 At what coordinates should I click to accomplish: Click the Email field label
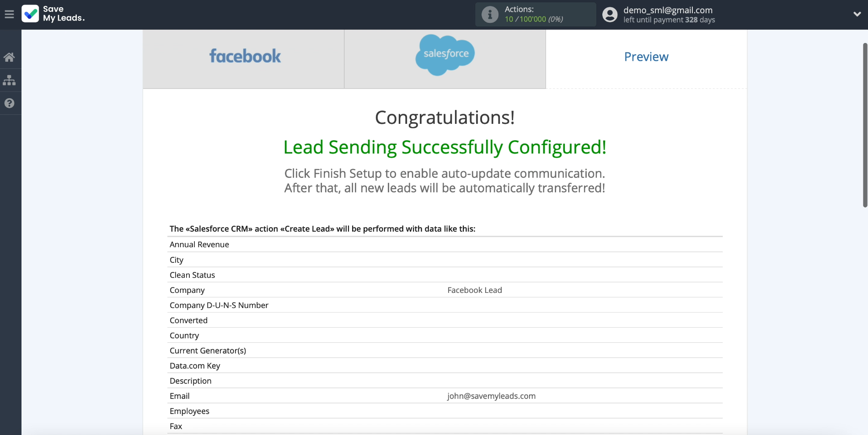click(179, 396)
